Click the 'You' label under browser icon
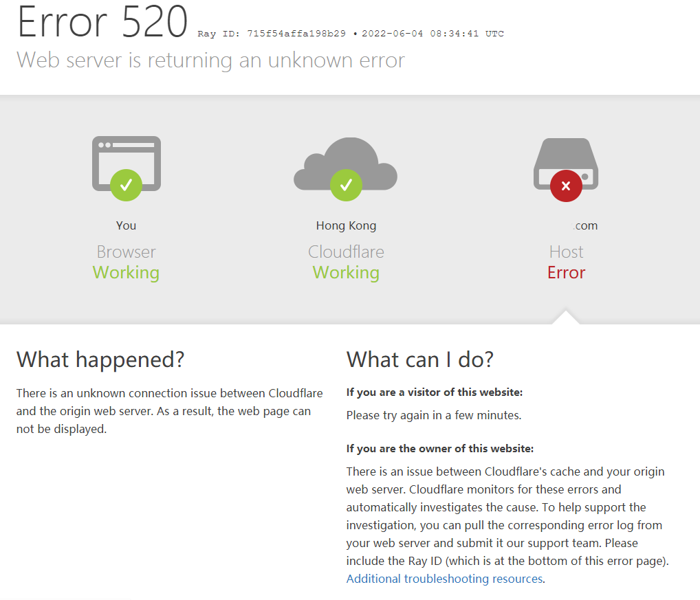Image resolution: width=700 pixels, height=600 pixels. (127, 225)
